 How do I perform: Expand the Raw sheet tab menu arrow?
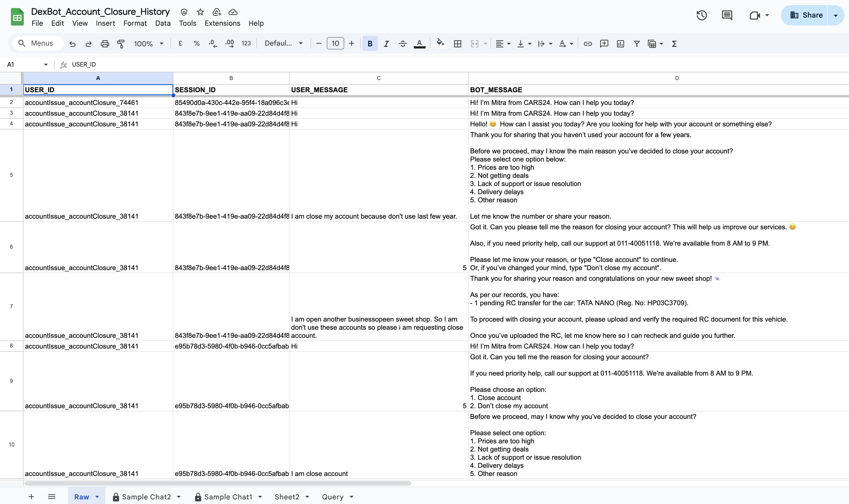pos(97,497)
